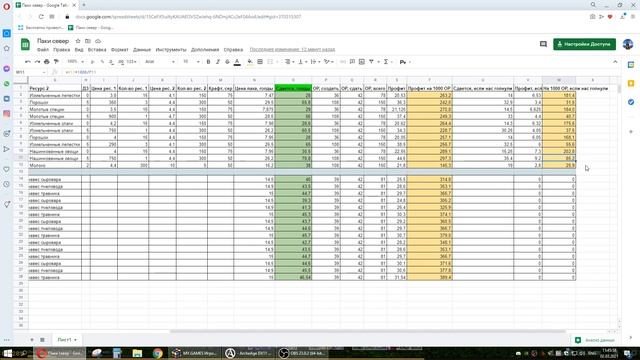
Task: Insert a comment from the toolbar
Action: tap(352, 62)
